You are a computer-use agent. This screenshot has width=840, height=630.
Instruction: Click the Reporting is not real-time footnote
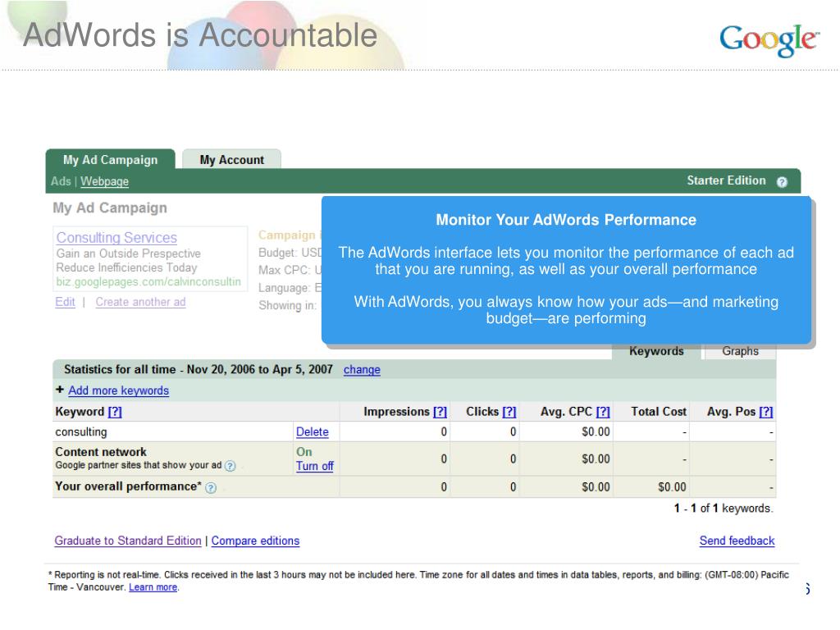418,581
